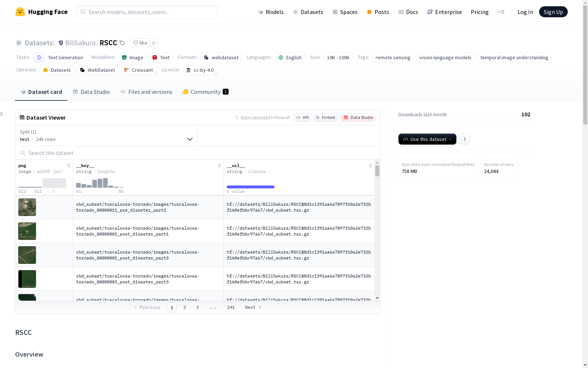The height and width of the screenshot is (368, 588).
Task: Click the Dataset Viewer table icon
Action: [22, 117]
